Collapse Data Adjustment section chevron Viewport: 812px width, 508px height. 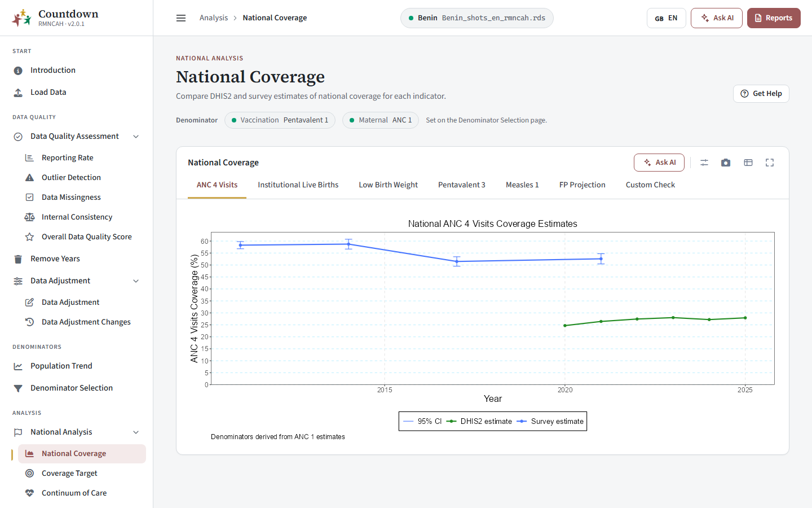136,281
